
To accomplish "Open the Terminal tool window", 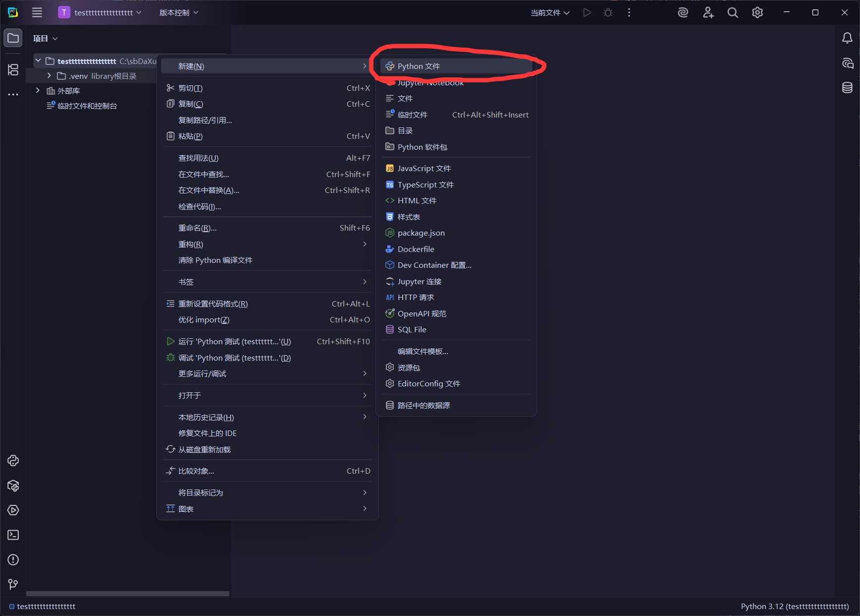I will pyautogui.click(x=12, y=535).
